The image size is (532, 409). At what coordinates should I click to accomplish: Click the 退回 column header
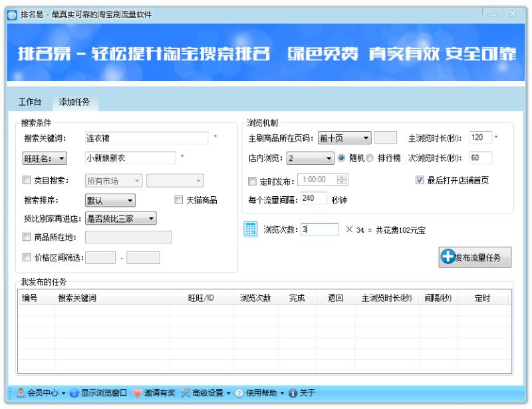click(x=336, y=298)
